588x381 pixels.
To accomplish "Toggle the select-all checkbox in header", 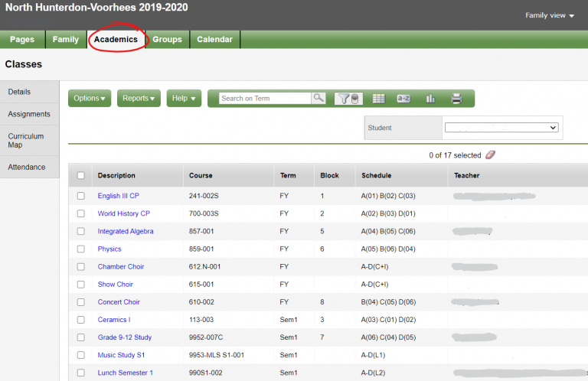I will [81, 176].
